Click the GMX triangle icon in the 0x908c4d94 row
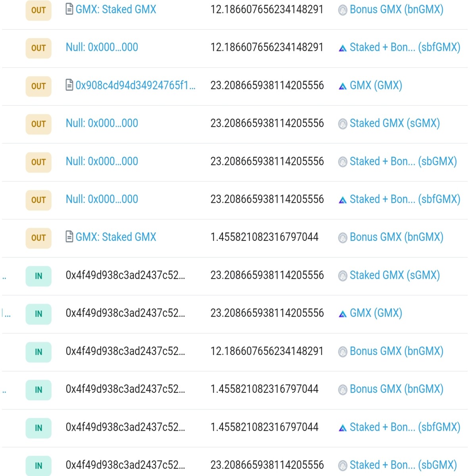 343,86
